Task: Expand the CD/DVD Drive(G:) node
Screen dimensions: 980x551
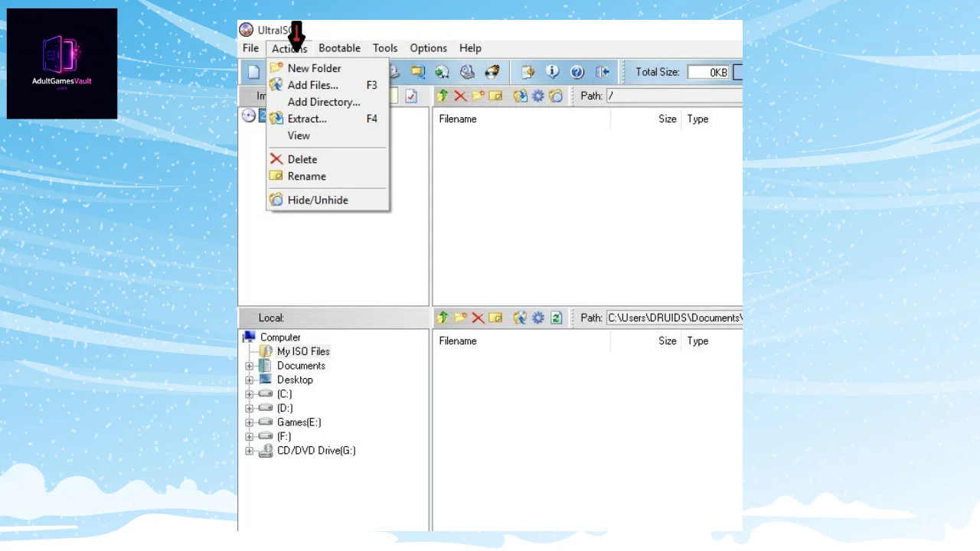Action: [249, 452]
